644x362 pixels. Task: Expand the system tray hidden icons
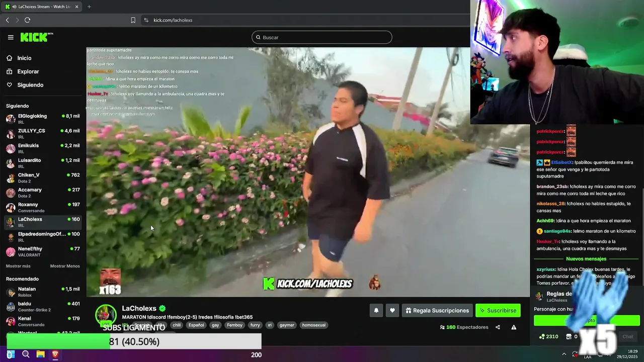(x=563, y=354)
